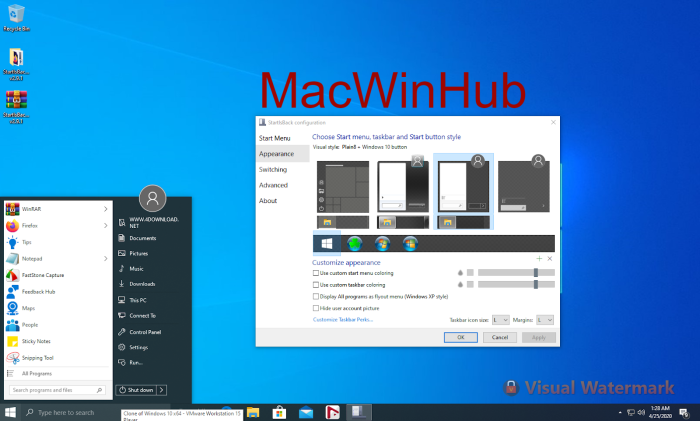Choose the green clover start button style
This screenshot has height=421, width=700.
(x=354, y=244)
